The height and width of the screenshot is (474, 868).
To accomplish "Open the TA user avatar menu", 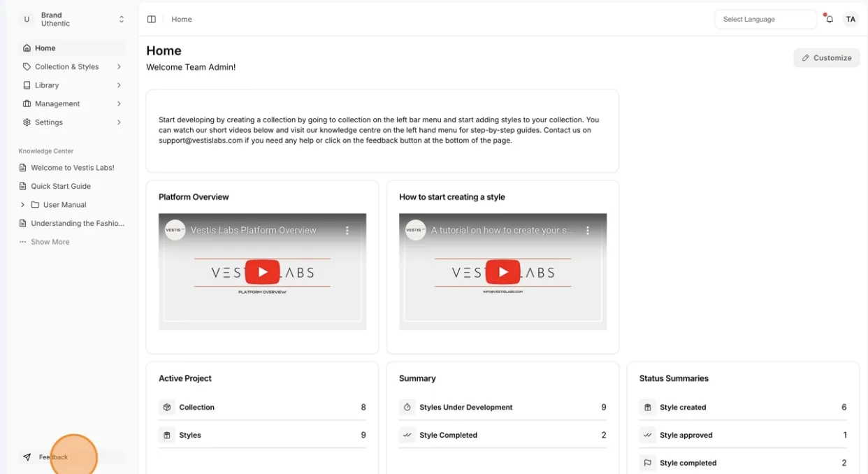I will (851, 20).
